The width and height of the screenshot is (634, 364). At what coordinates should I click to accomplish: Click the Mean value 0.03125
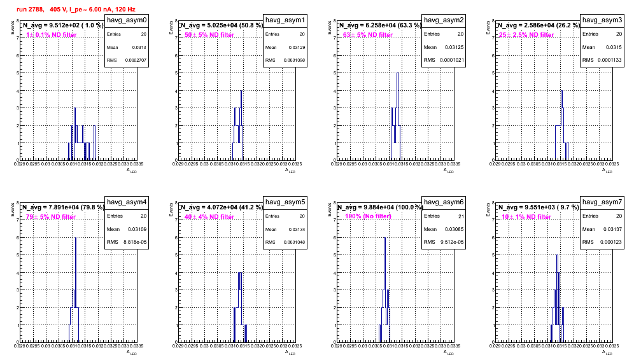coord(454,47)
